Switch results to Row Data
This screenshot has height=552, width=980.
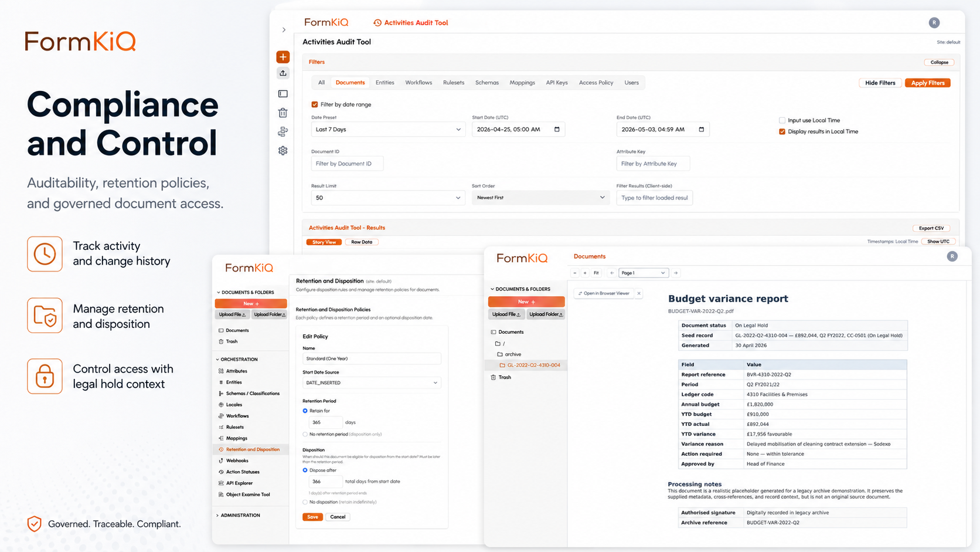pyautogui.click(x=362, y=242)
